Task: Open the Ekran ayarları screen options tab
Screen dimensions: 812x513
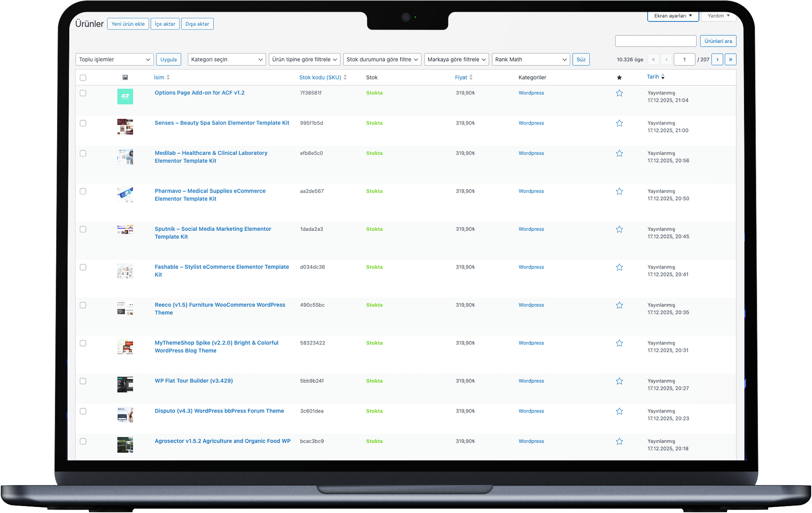Action: pyautogui.click(x=673, y=16)
